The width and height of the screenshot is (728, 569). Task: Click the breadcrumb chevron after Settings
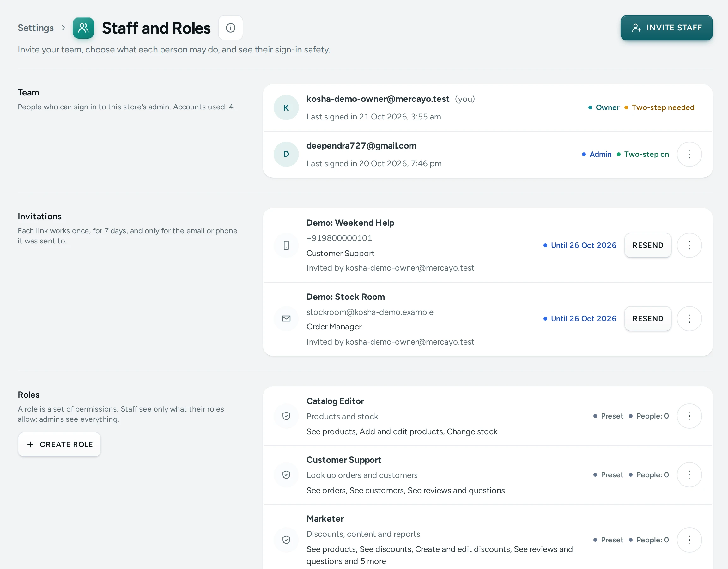click(x=63, y=28)
